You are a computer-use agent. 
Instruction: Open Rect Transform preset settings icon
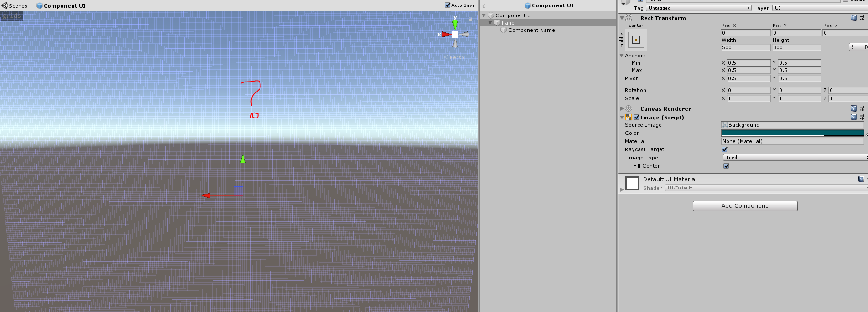point(862,18)
